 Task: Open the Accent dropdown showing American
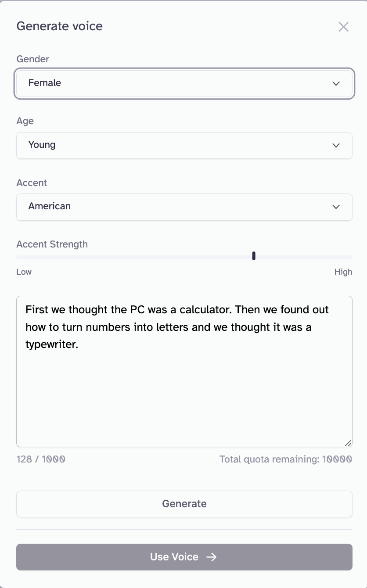click(184, 207)
